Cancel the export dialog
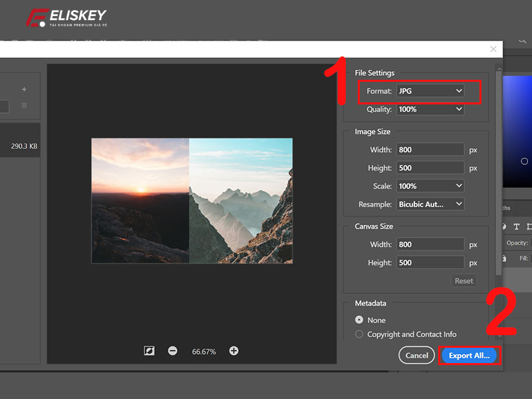Image resolution: width=532 pixels, height=399 pixels. (x=416, y=356)
